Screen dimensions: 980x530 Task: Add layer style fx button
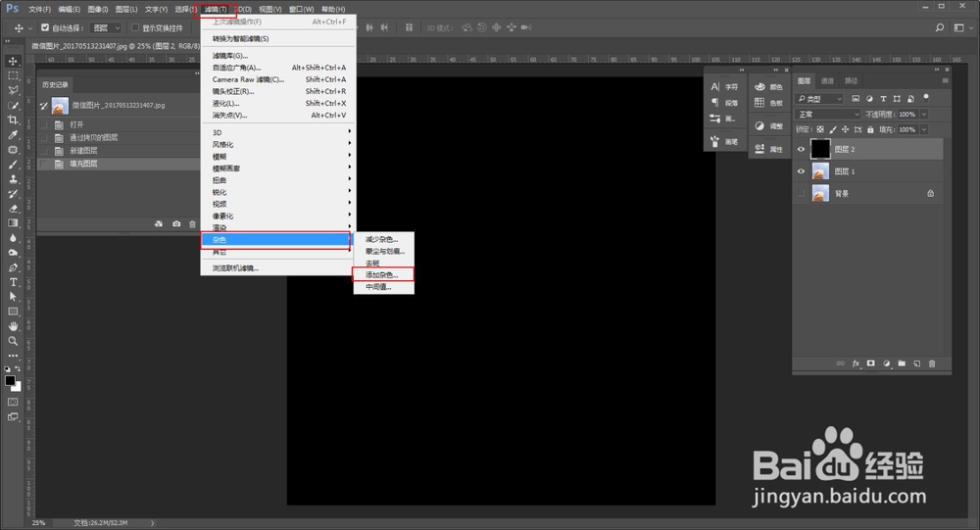coord(856,363)
